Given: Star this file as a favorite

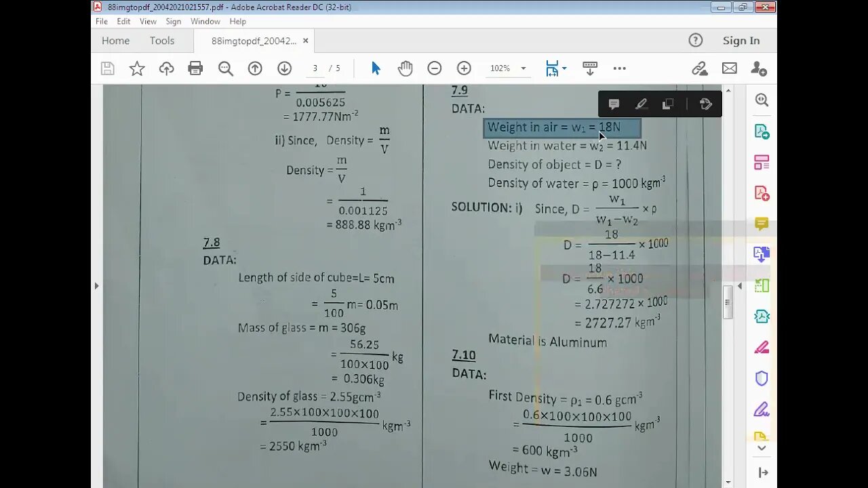Looking at the screenshot, I should (x=137, y=68).
